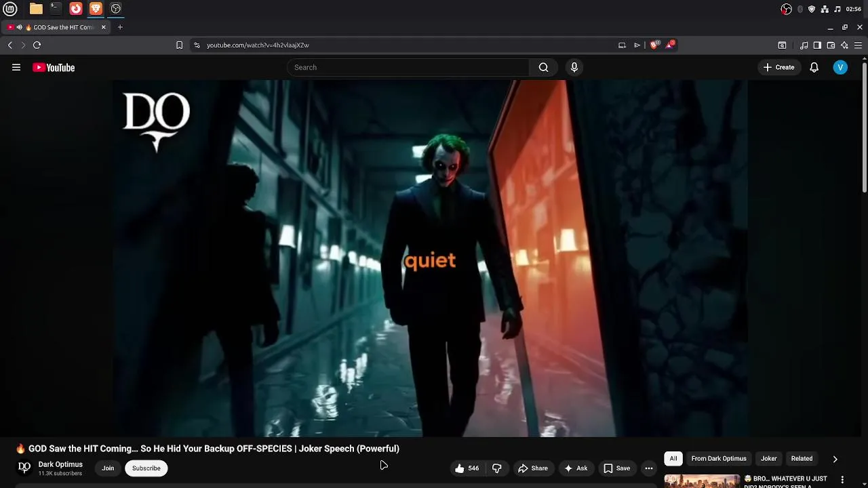868x488 pixels.
Task: View site information settings icon
Action: click(x=197, y=45)
